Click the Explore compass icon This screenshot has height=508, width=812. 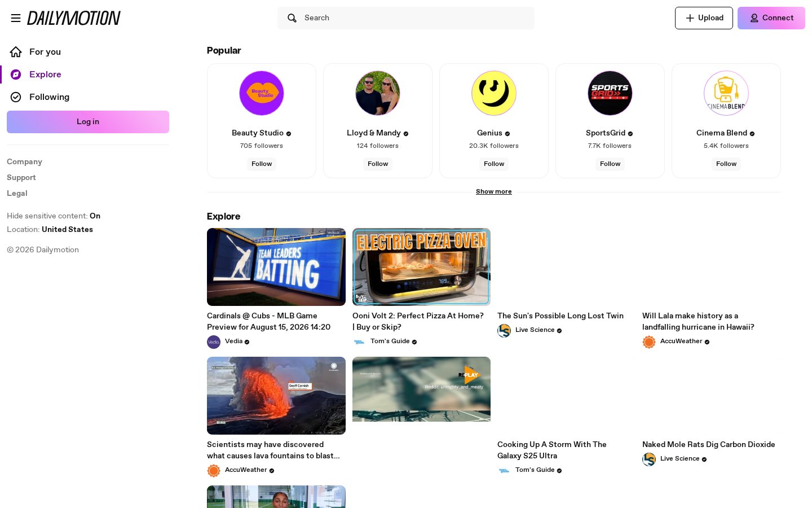pos(16,75)
